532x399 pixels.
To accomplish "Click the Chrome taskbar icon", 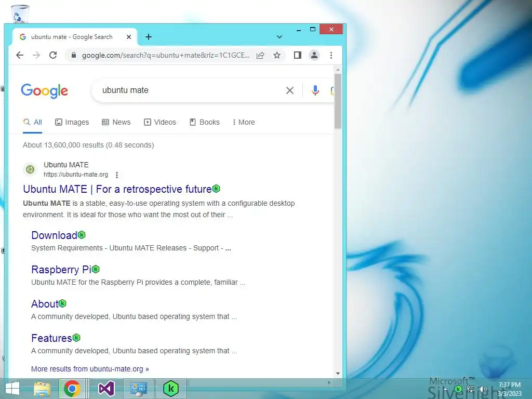I will (x=72, y=389).
